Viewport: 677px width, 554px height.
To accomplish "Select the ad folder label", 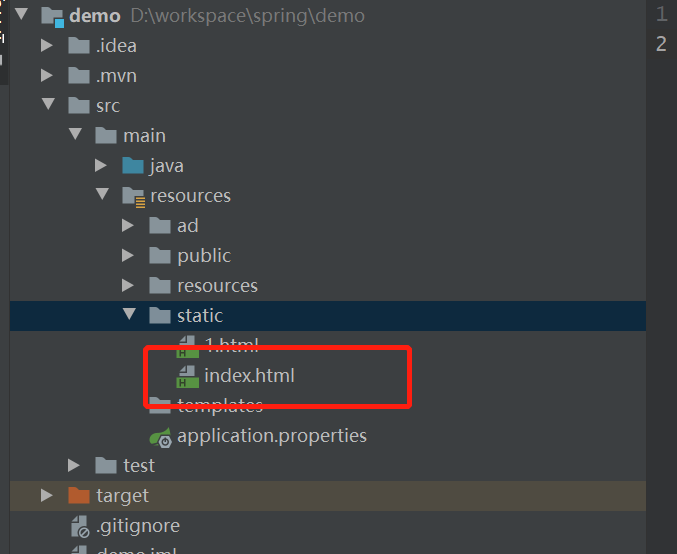I will click(188, 226).
